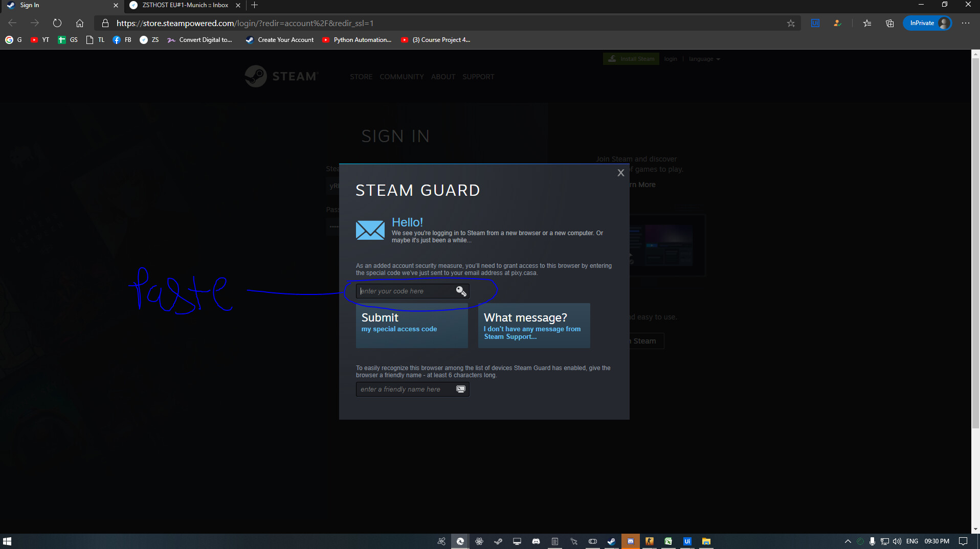This screenshot has height=549, width=980.
Task: Open Counter-Strike icon in taskbar
Action: click(x=649, y=541)
